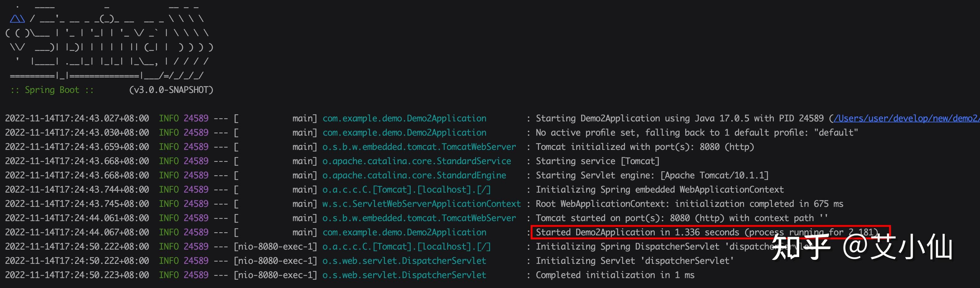Select the PID number '24589' on the first line
The image size is (980, 288).
[x=197, y=118]
